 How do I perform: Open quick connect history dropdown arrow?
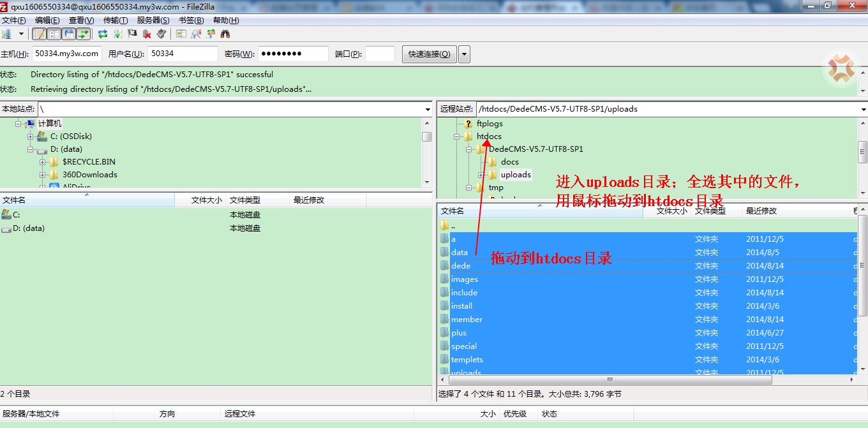(464, 54)
